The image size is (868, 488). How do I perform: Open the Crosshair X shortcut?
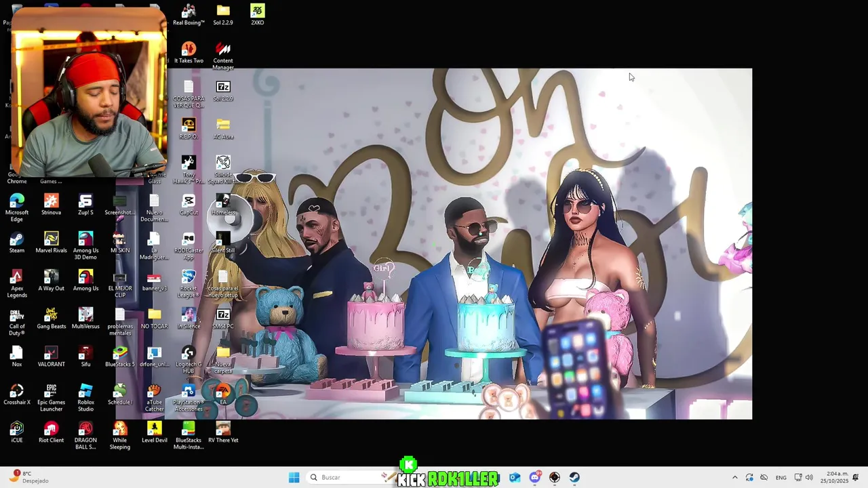click(x=17, y=394)
